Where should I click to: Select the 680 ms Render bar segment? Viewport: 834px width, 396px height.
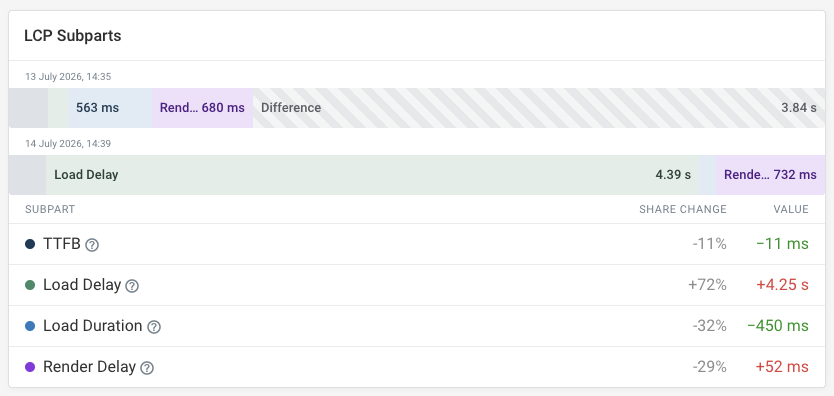202,108
